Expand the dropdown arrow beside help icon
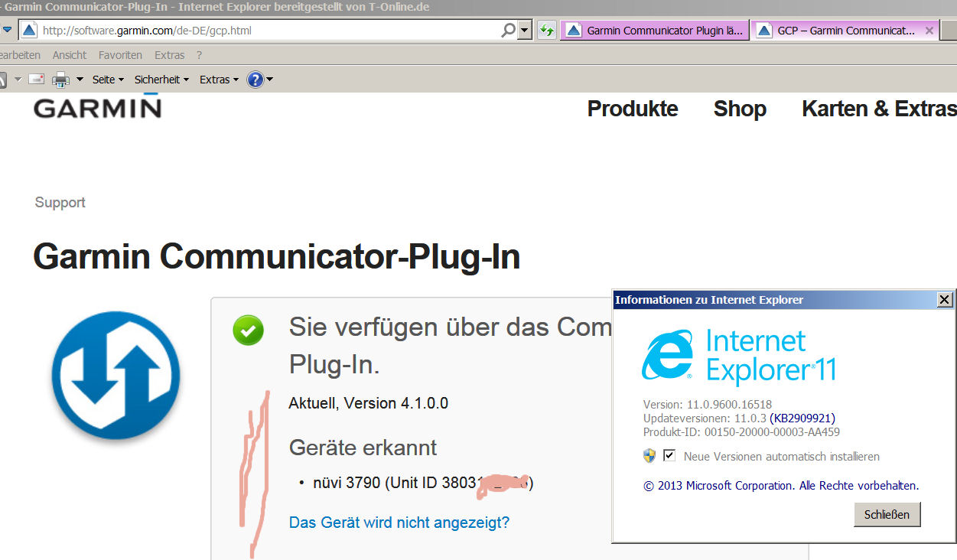957x560 pixels. (269, 80)
